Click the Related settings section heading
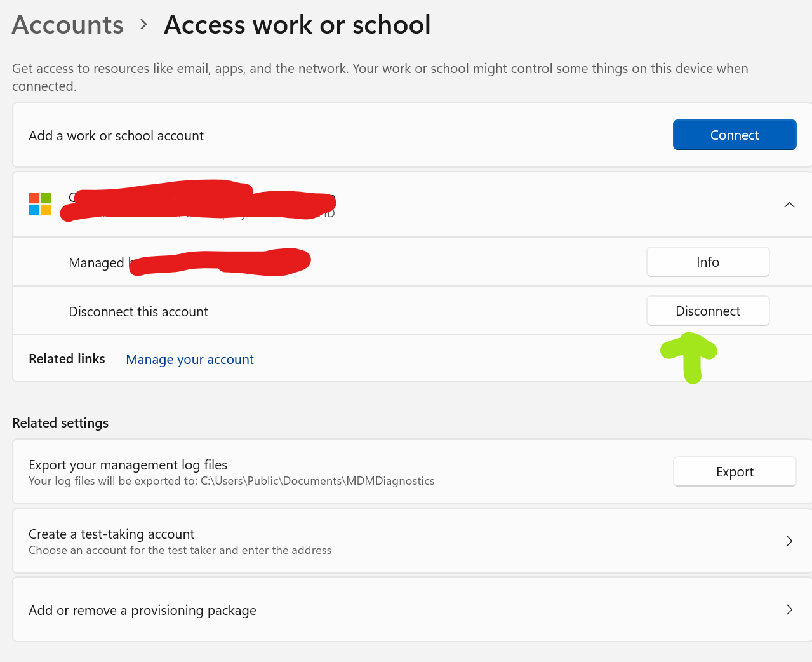812x662 pixels. [60, 422]
